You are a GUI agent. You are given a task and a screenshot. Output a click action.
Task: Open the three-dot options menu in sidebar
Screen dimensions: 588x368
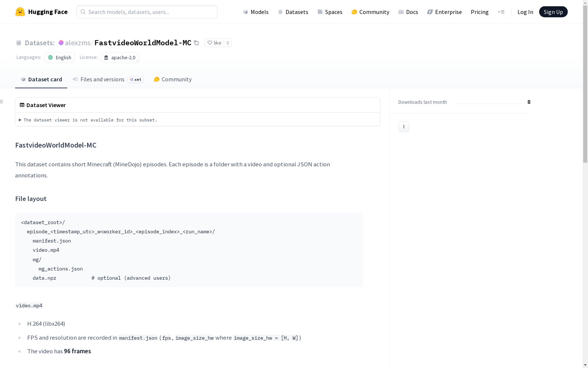click(x=404, y=127)
